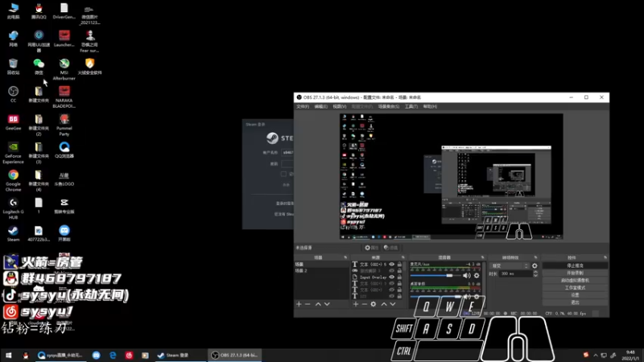The width and height of the screenshot is (644, 362).
Task: Pop out the Sources dock via its header icon
Action: point(403,257)
